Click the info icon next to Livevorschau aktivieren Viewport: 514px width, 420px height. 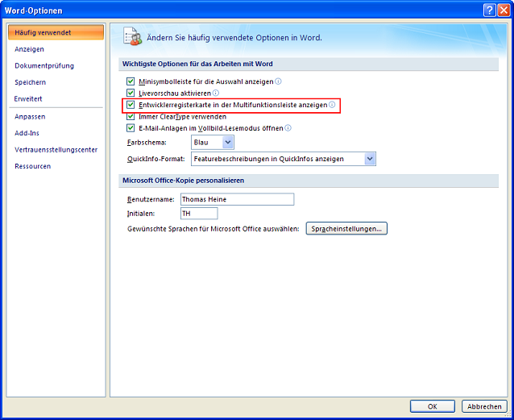tap(216, 93)
